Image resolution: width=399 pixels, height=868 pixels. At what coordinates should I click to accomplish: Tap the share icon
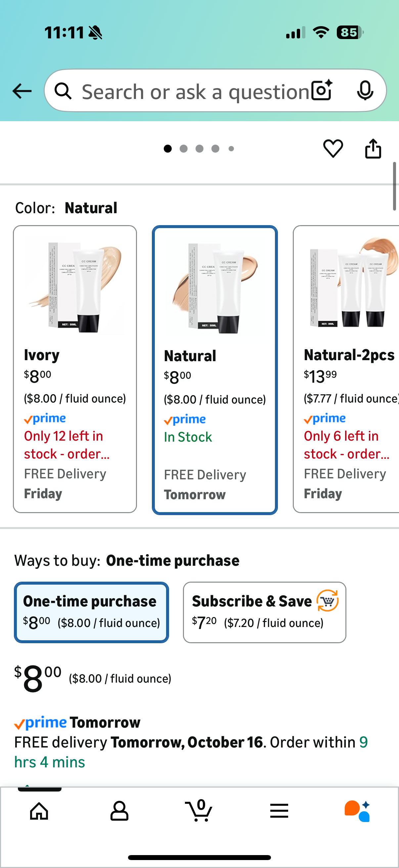coord(373,148)
